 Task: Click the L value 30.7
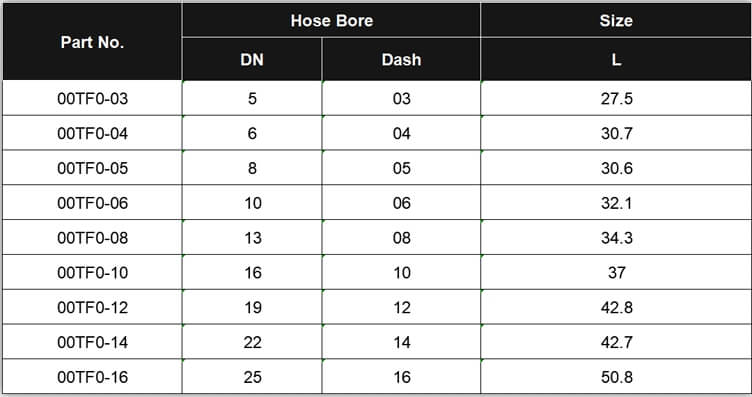coord(616,133)
